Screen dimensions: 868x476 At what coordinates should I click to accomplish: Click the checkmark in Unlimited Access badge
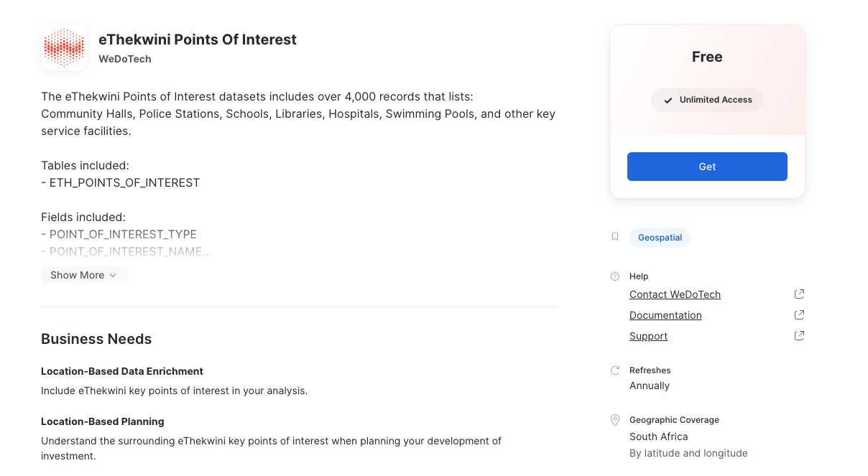pos(668,101)
